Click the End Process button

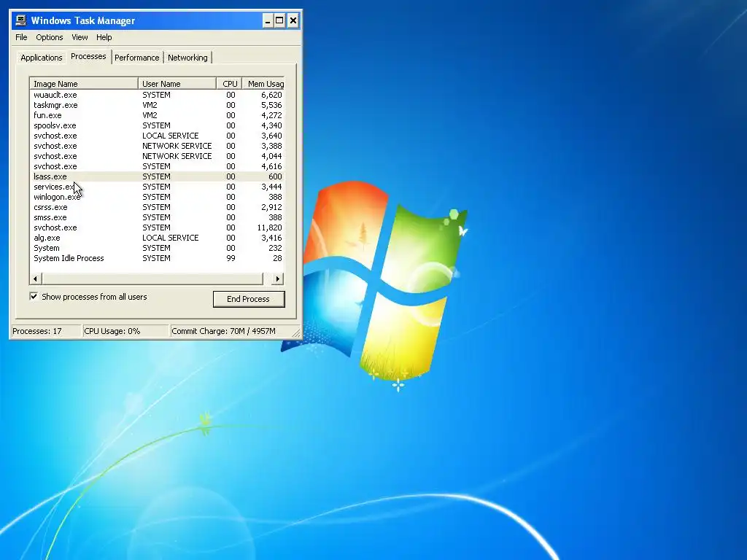pyautogui.click(x=249, y=299)
